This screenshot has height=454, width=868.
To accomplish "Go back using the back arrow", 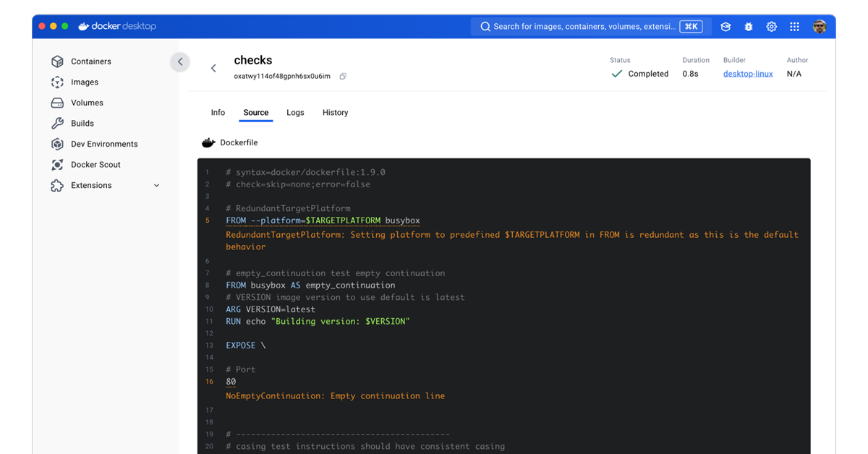I will click(213, 67).
